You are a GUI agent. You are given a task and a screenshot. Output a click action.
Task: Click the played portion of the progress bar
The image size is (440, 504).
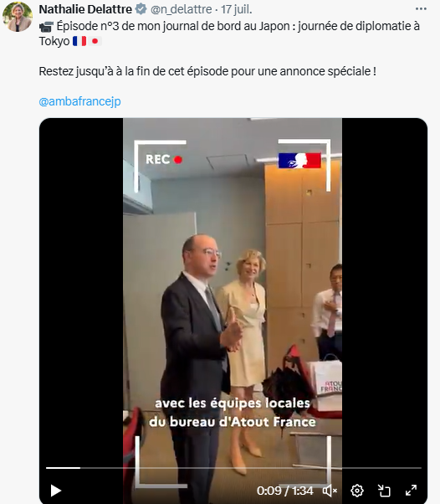pos(63,468)
